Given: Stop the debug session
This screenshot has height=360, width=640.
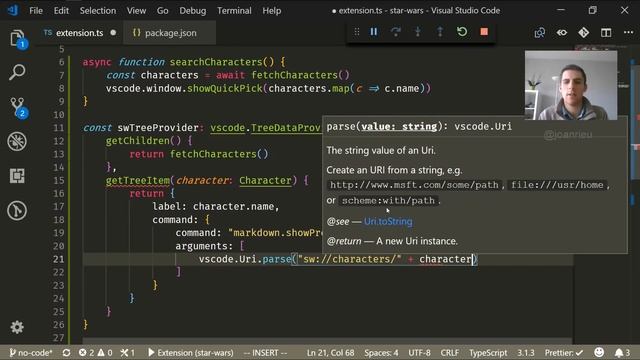Looking at the screenshot, I should [484, 32].
